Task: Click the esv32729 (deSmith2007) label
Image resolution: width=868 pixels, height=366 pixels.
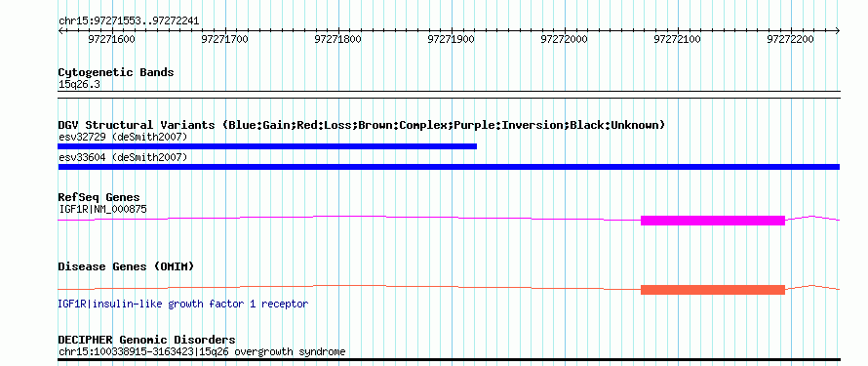Action: pos(123,137)
